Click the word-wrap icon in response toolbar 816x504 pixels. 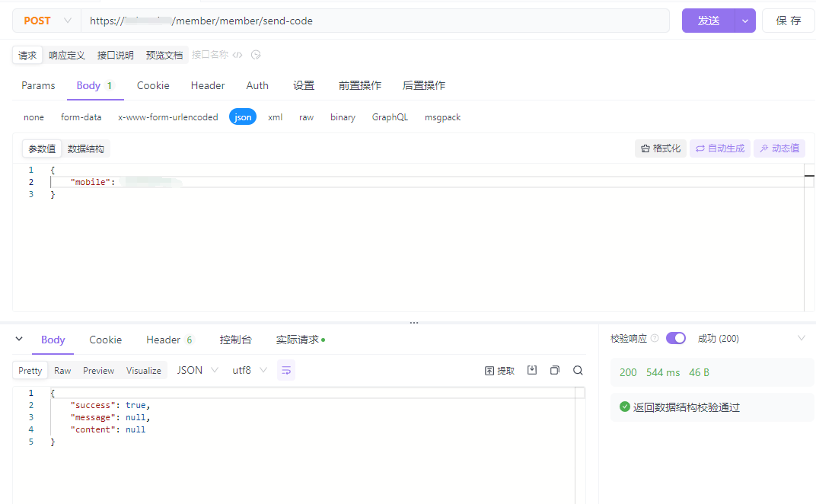(286, 370)
